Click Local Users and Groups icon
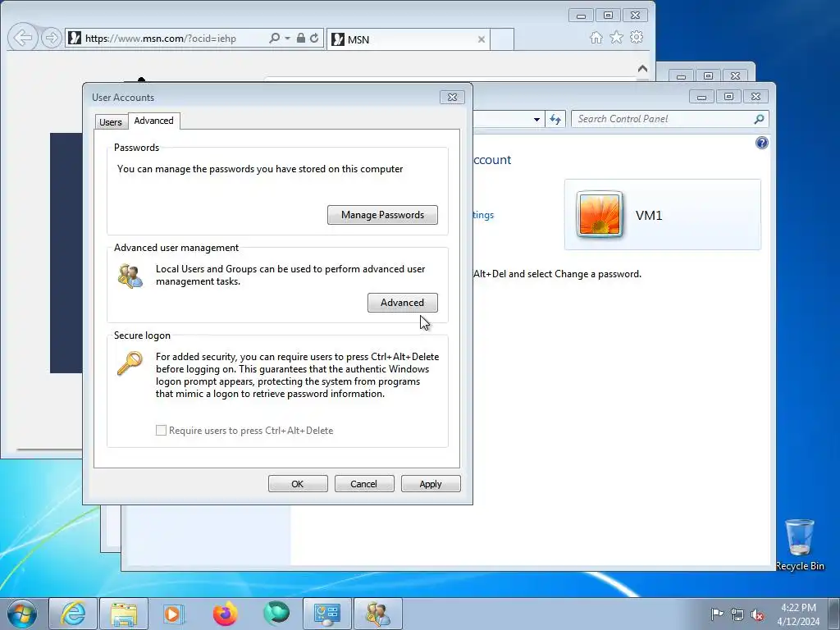The height and width of the screenshot is (630, 840). tap(130, 276)
